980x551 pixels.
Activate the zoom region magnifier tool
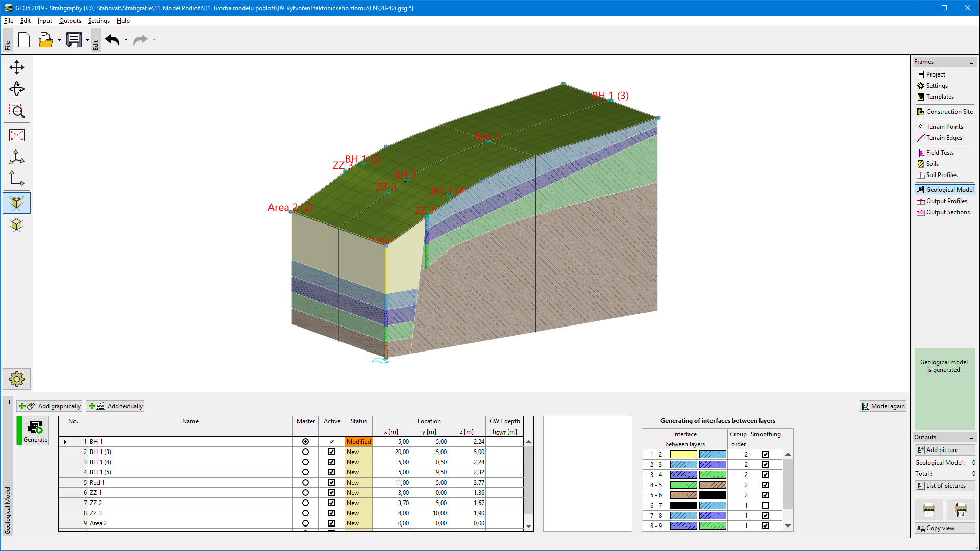pos(17,111)
